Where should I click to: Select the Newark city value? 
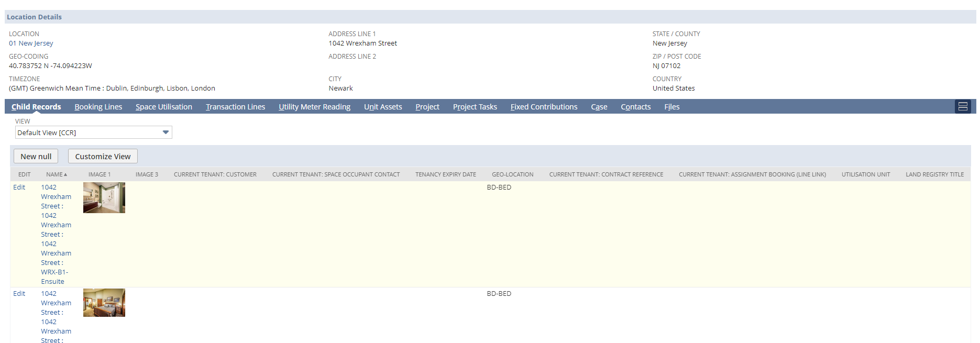tap(341, 88)
